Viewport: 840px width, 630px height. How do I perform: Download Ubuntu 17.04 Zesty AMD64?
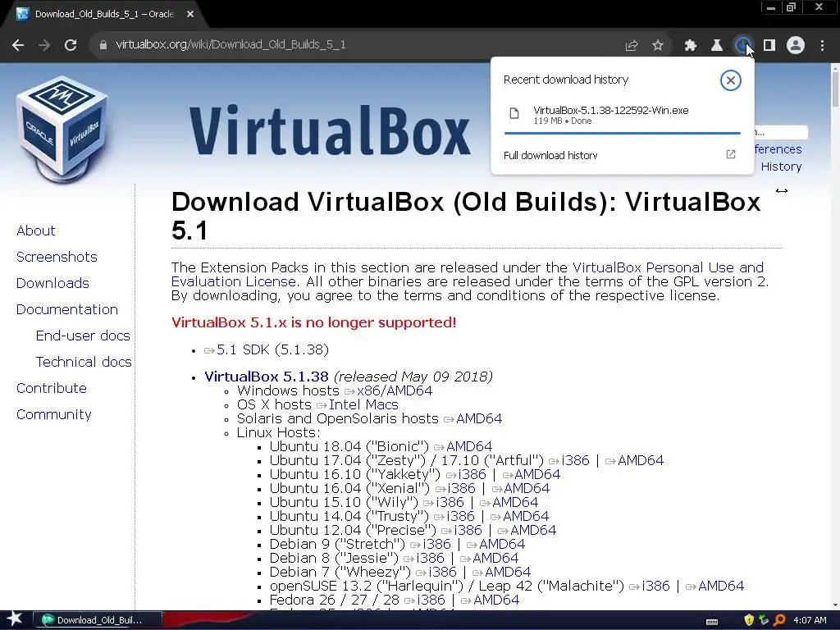(x=641, y=460)
